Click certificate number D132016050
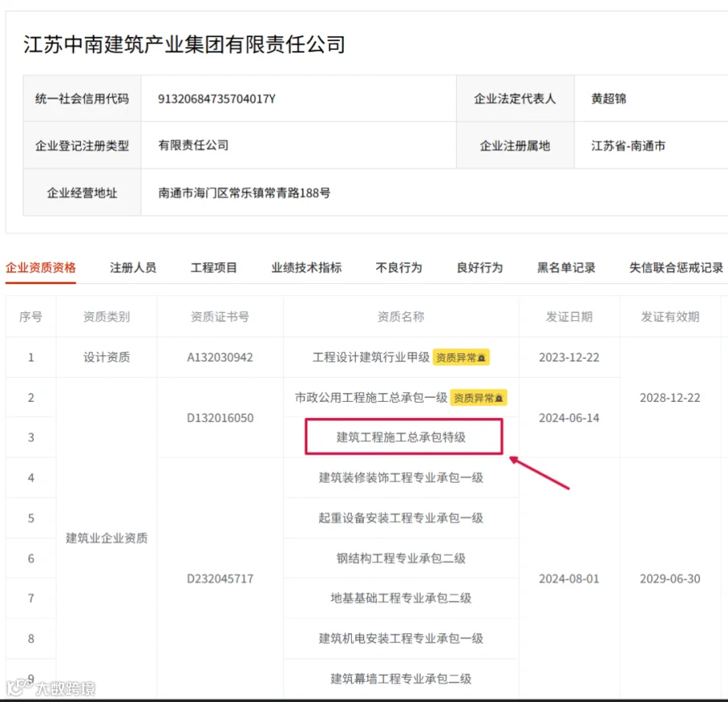The image size is (728, 702). click(x=220, y=418)
